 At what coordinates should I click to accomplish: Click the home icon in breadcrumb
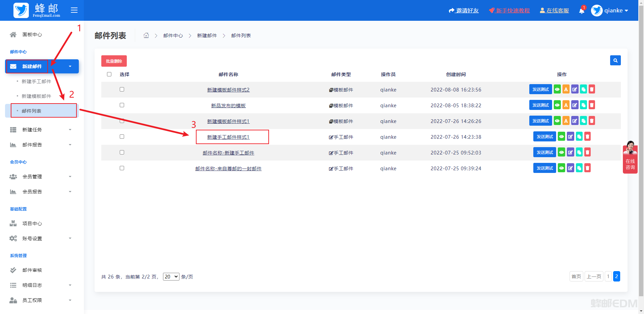pyautogui.click(x=146, y=36)
